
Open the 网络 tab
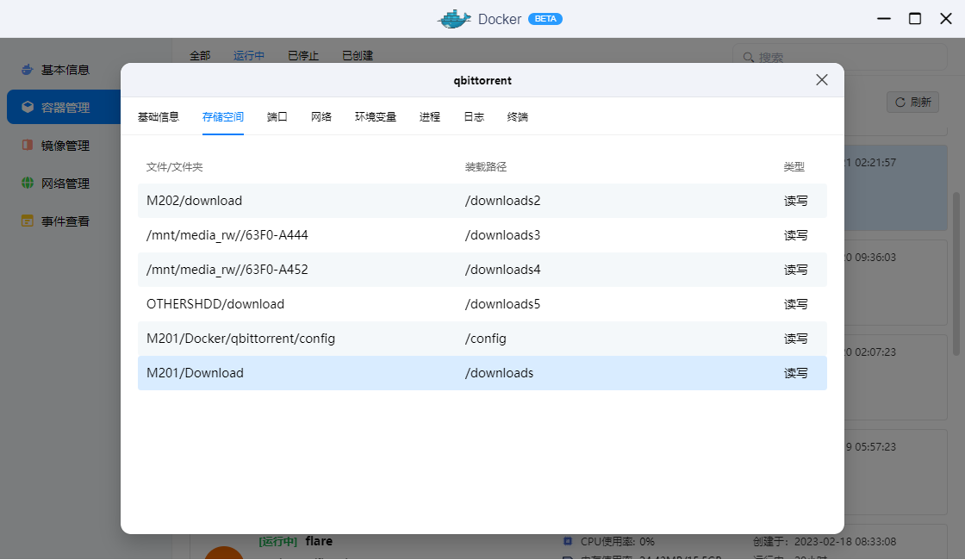coord(321,117)
